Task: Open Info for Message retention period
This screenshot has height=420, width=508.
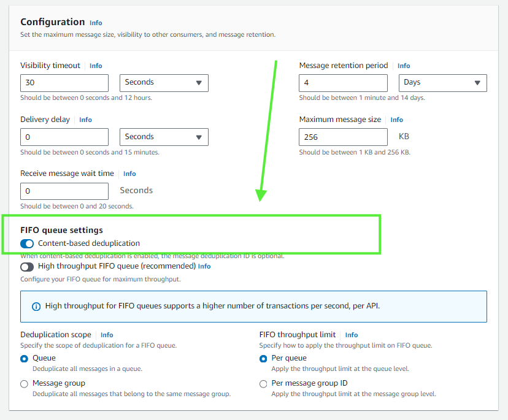Action: coord(404,66)
